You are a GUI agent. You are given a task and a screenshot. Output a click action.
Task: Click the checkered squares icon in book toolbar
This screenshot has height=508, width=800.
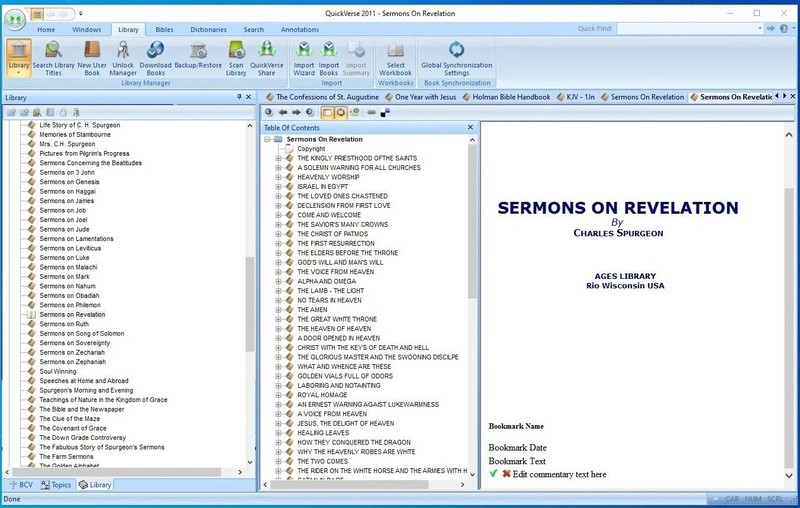coord(385,112)
